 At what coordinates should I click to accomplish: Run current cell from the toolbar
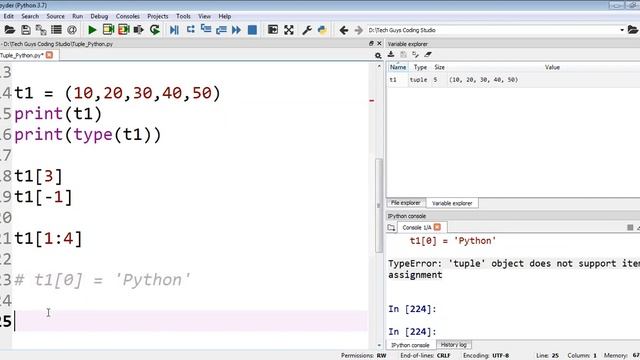coord(108,30)
